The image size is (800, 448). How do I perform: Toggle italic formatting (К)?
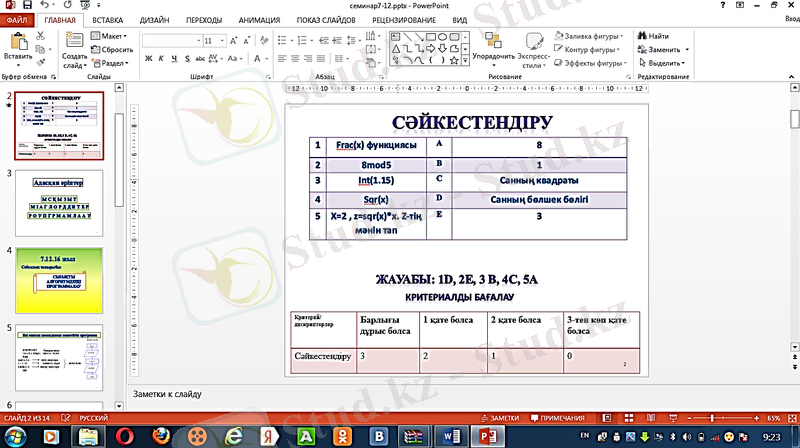160,58
